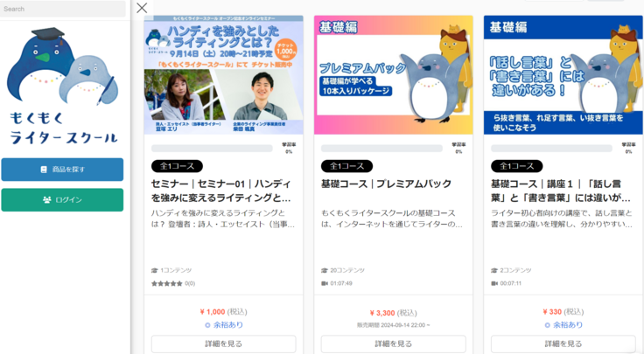Viewport: 644px width, 354px height.
Task: Open the ログイン login button
Action: tap(62, 200)
